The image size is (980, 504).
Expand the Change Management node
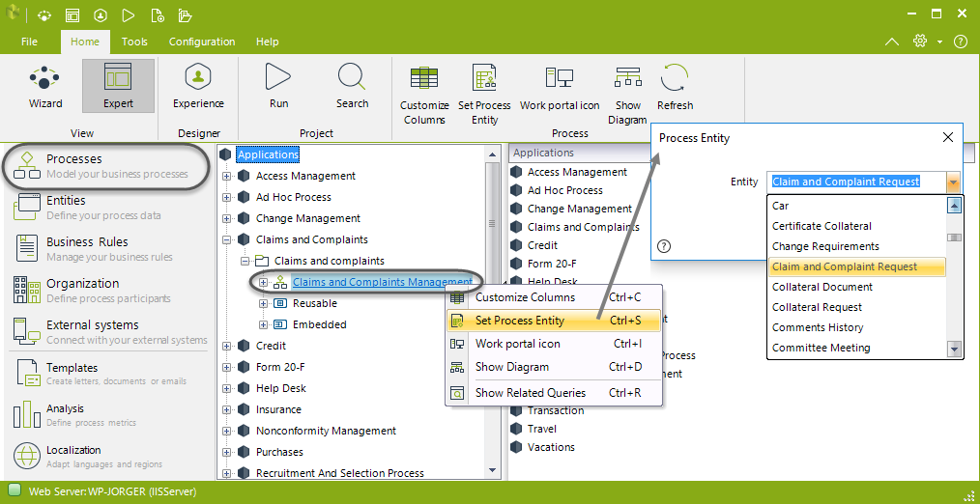[226, 218]
